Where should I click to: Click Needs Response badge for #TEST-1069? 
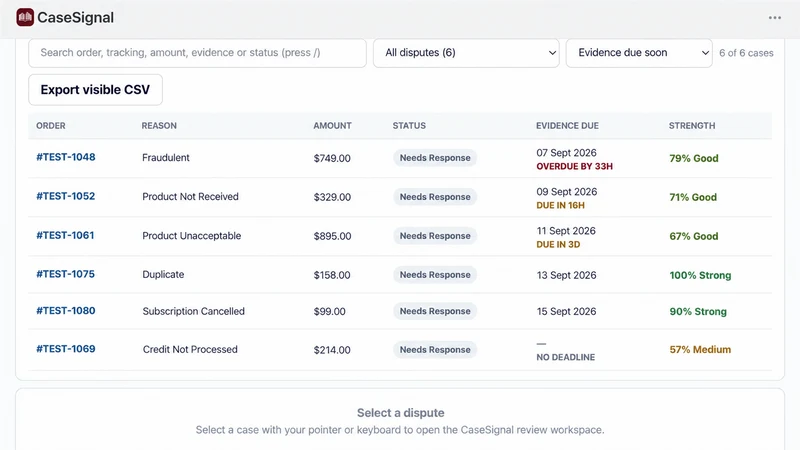(435, 350)
